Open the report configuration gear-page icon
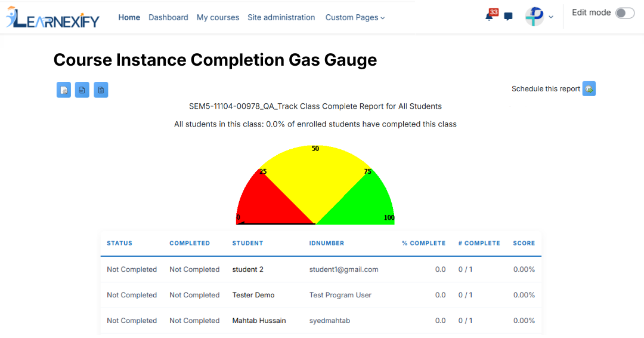This screenshot has height=338, width=644. coord(64,90)
